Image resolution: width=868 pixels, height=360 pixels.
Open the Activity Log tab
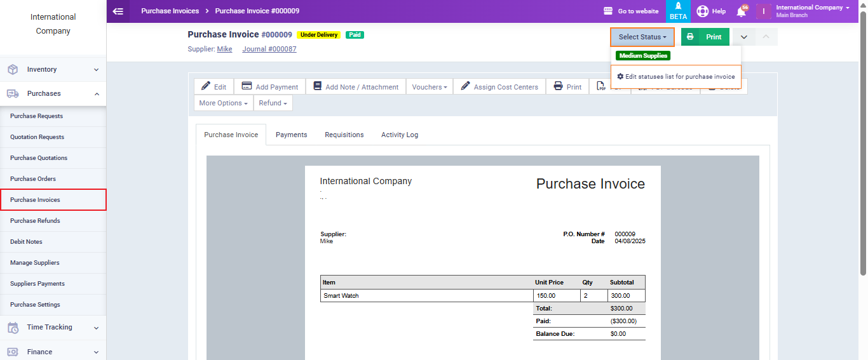[399, 135]
